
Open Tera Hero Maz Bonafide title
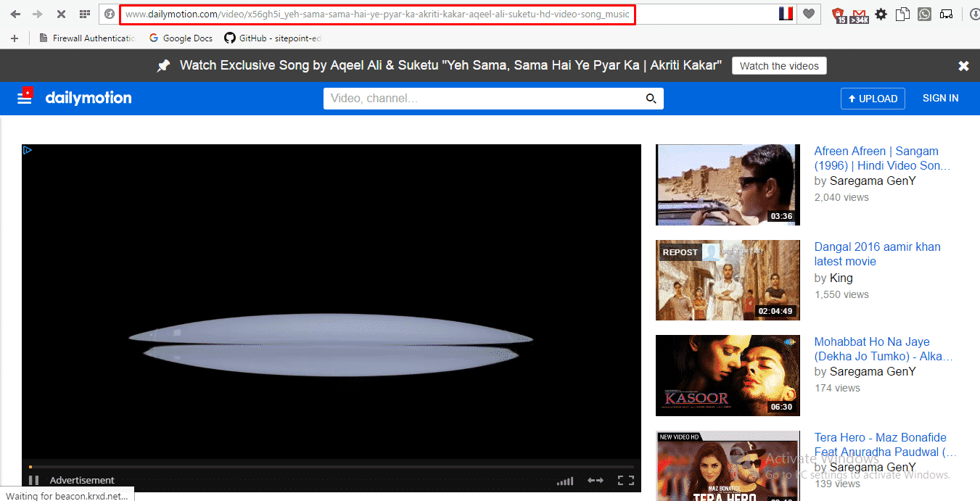point(885,444)
